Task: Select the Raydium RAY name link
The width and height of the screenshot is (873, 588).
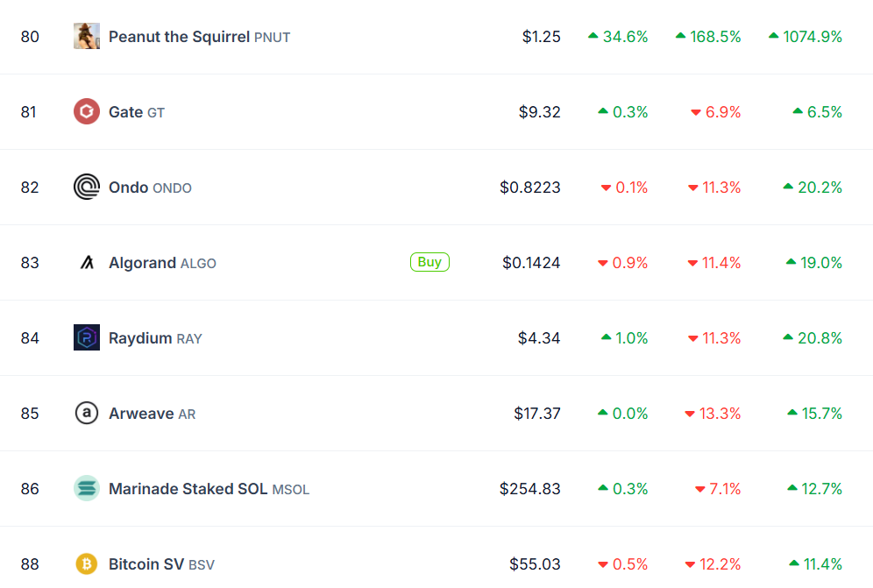Action: pos(155,338)
